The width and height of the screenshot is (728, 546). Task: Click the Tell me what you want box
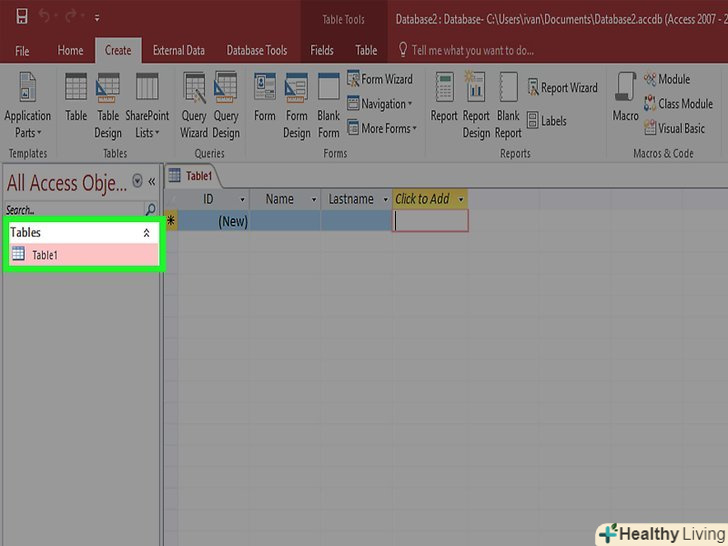coord(466,50)
